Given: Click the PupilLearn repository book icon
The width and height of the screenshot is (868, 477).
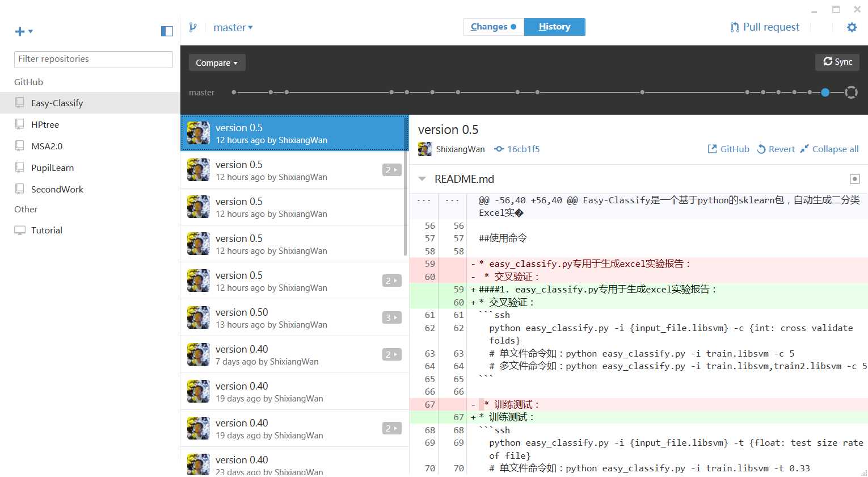Looking at the screenshot, I should click(20, 168).
